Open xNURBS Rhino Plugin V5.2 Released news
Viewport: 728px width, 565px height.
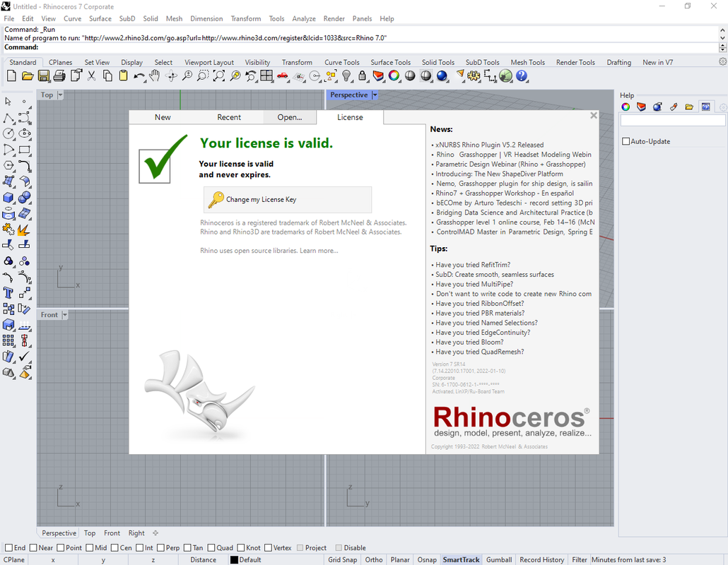point(489,145)
